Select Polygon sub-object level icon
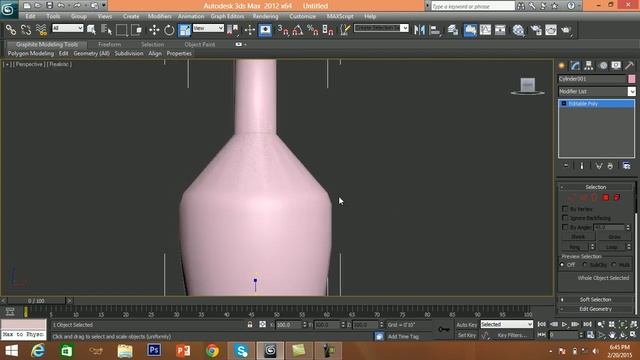This screenshot has width=640, height=360. [x=606, y=198]
